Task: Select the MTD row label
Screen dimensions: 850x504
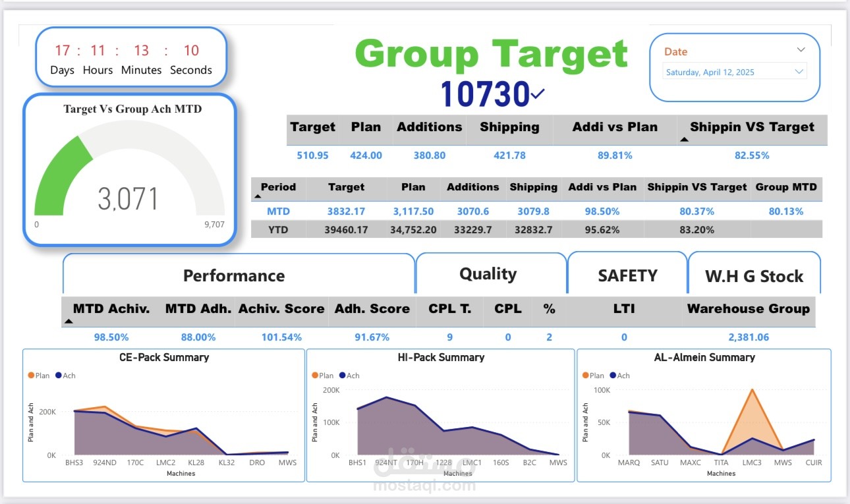Action: tap(278, 211)
